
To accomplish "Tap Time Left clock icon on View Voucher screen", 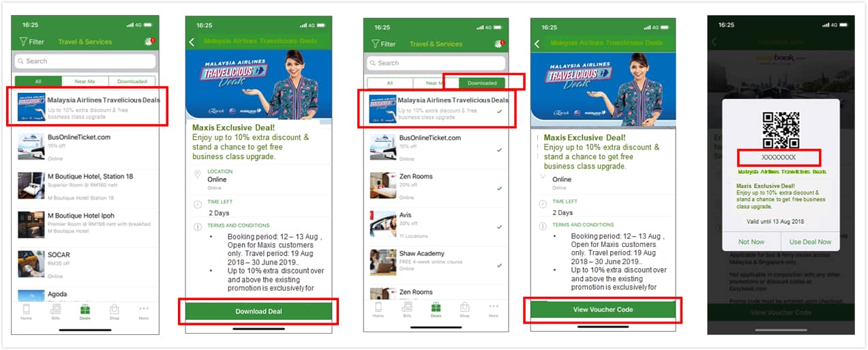I will tap(542, 204).
